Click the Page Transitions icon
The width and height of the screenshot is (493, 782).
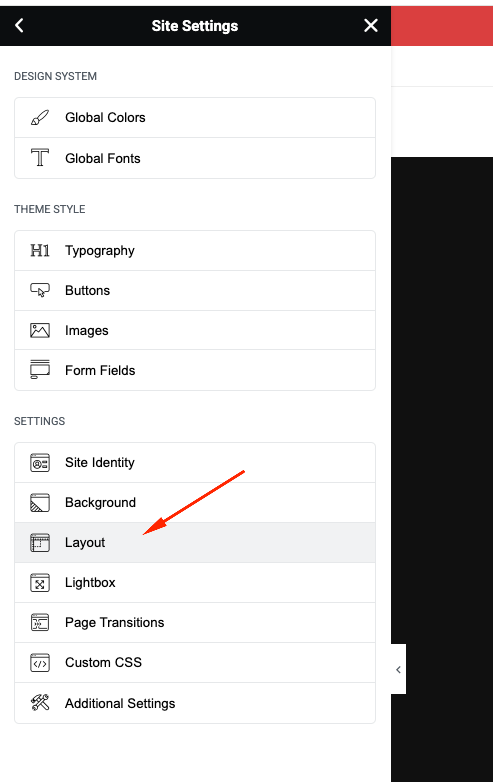tap(40, 622)
